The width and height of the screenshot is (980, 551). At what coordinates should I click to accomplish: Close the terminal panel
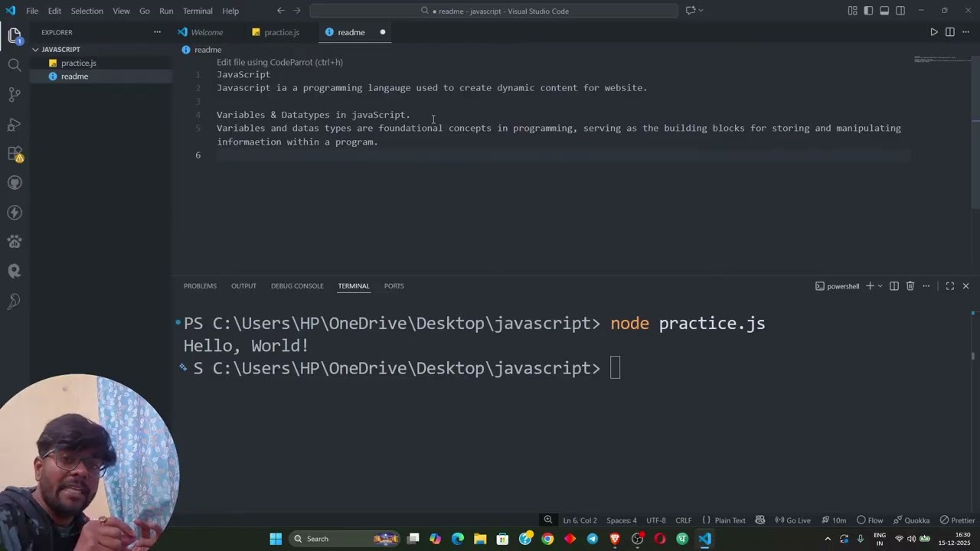point(966,286)
